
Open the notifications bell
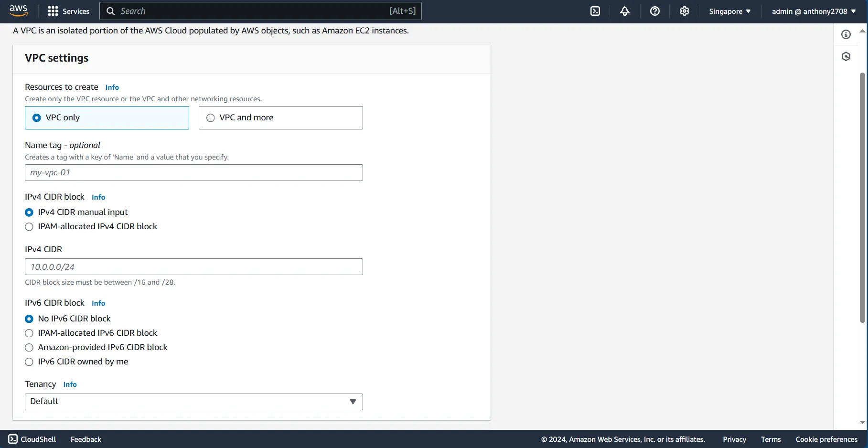pos(625,11)
